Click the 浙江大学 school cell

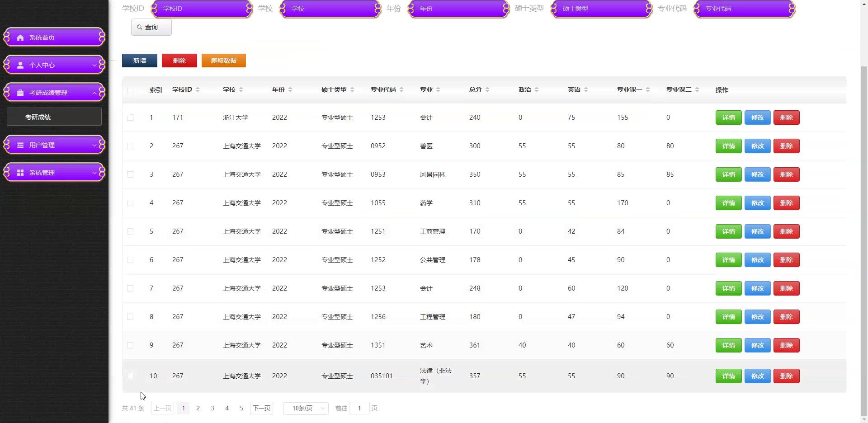[x=236, y=117]
